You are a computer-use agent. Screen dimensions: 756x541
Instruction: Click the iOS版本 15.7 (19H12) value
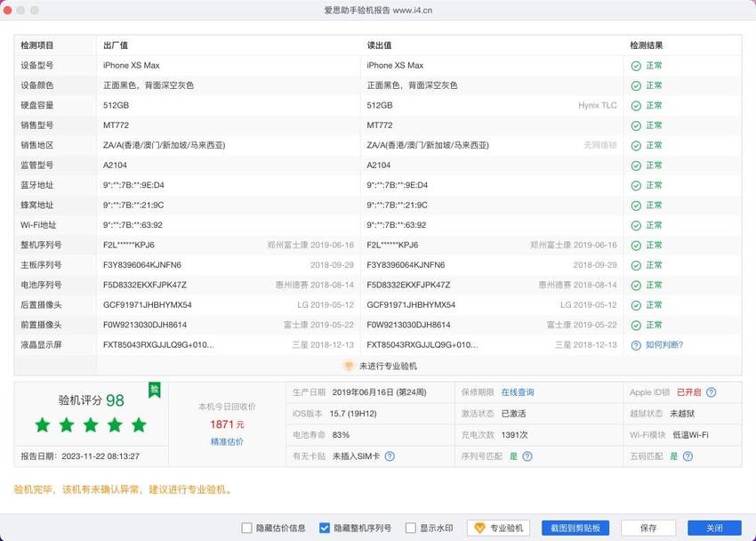353,414
